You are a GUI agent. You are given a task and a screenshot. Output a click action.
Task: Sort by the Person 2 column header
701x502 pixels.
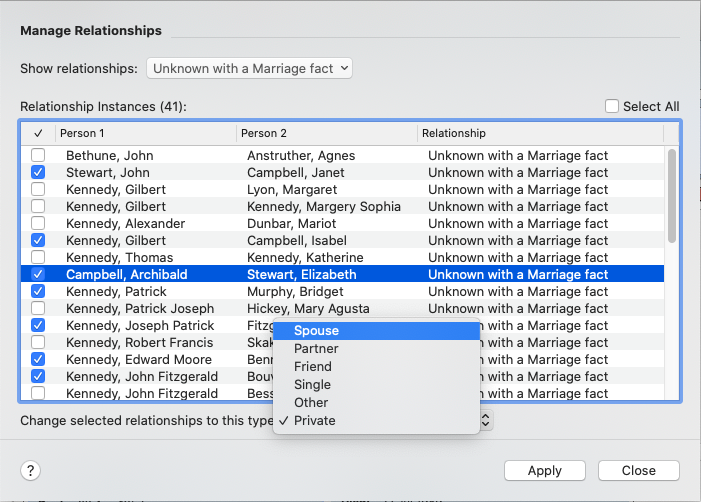pyautogui.click(x=326, y=133)
